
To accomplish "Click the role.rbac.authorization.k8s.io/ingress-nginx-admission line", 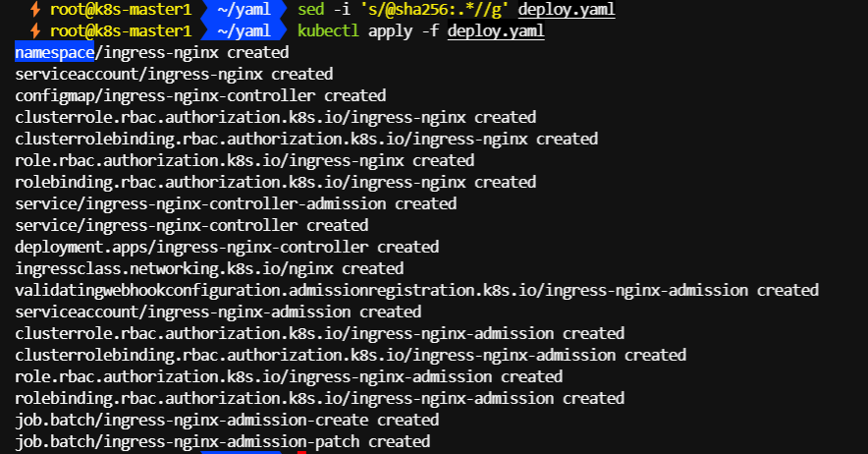I will point(289,376).
